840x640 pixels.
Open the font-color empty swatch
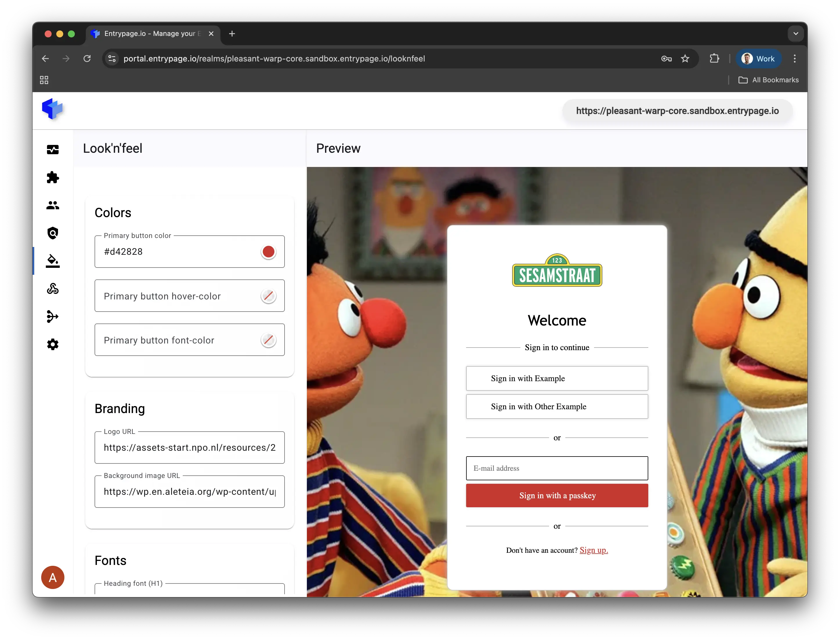[x=268, y=340]
